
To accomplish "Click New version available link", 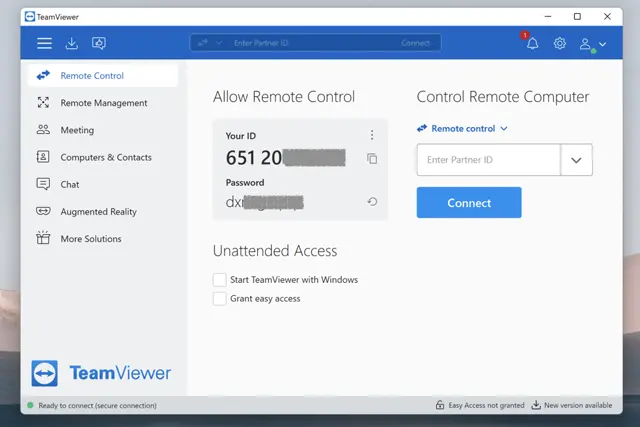I will point(578,405).
